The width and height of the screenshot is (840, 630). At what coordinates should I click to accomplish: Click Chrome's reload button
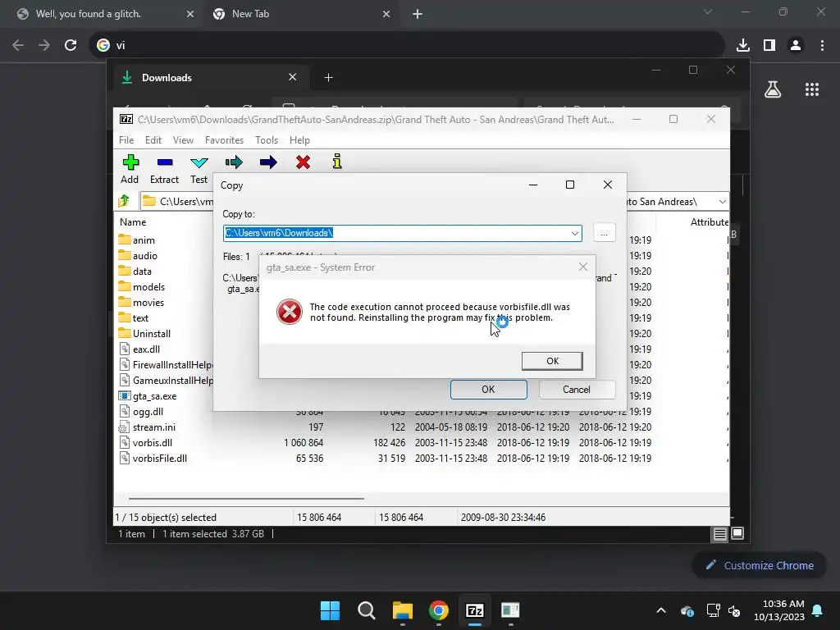(x=71, y=45)
